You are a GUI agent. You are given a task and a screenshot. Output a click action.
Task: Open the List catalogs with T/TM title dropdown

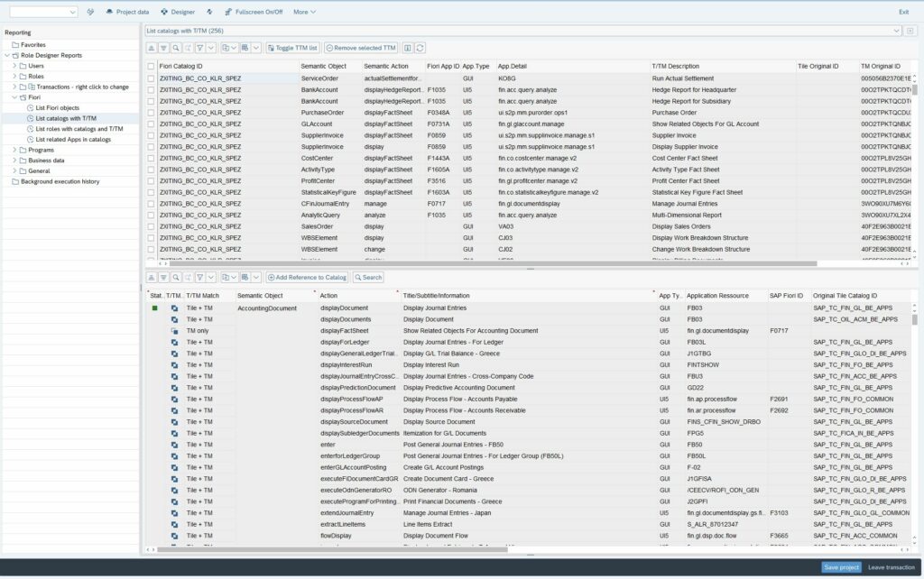coord(896,31)
